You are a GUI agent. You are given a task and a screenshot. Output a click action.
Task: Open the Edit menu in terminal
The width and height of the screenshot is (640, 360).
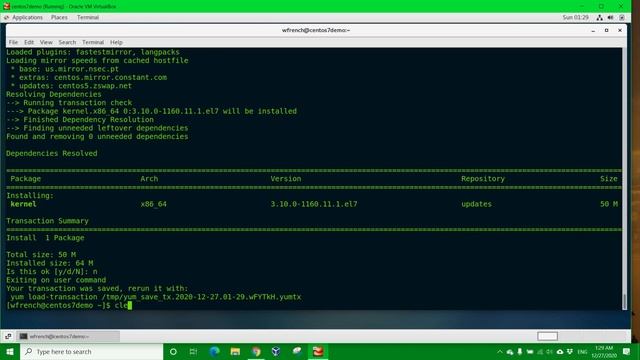click(29, 42)
